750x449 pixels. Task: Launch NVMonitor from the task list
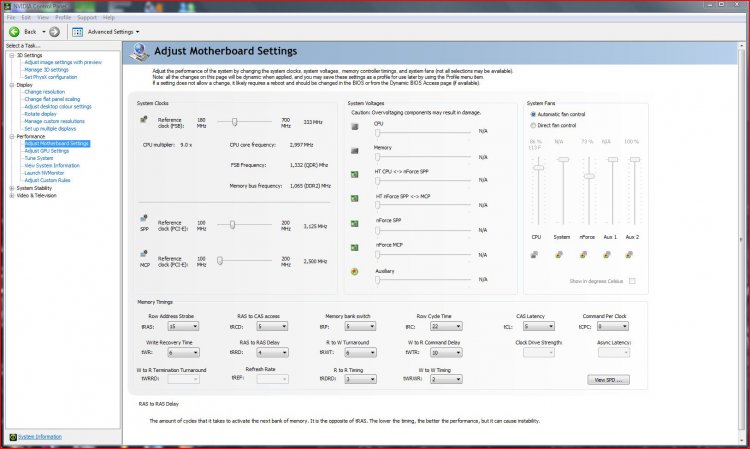[x=44, y=173]
